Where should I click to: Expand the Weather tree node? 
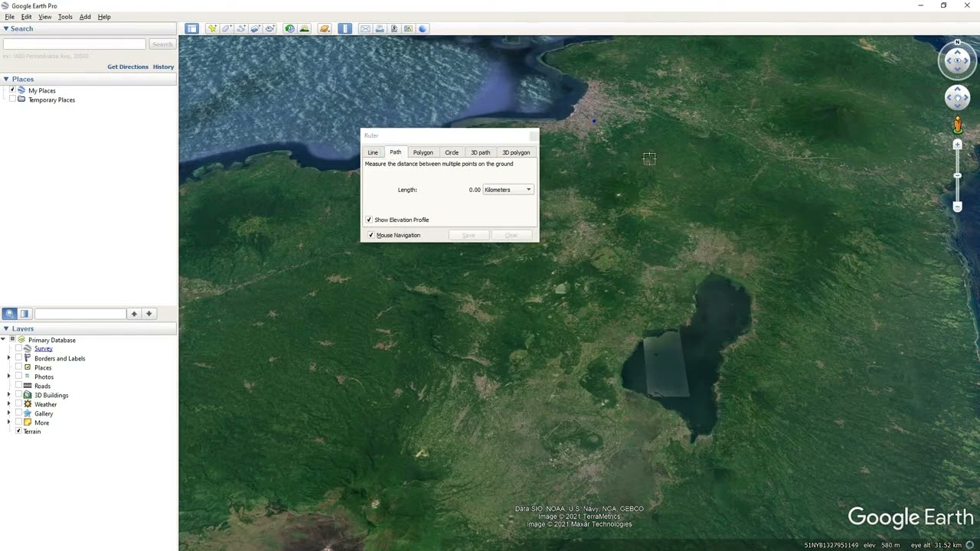(x=9, y=404)
